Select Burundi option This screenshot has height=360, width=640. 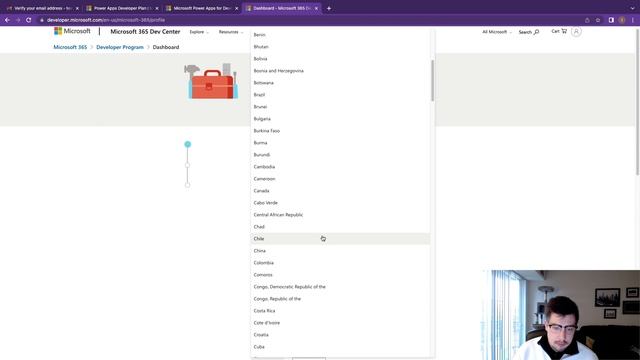(340, 155)
